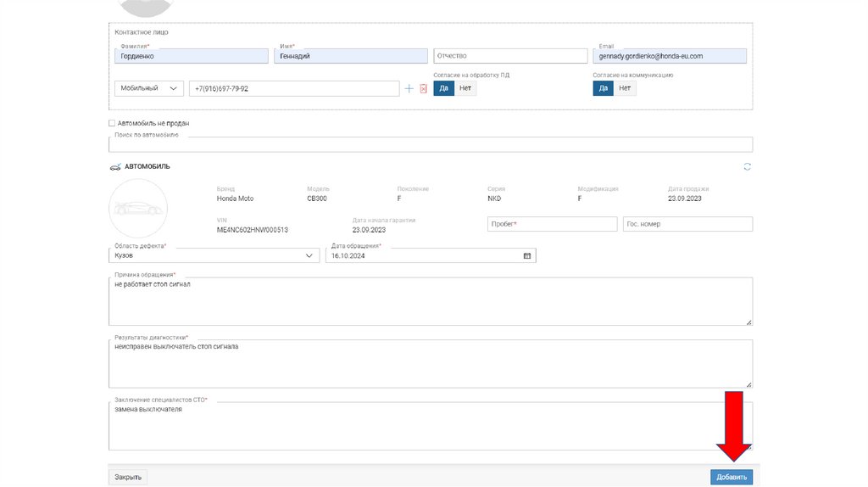Click into the Причина обращения text area

pos(431,300)
